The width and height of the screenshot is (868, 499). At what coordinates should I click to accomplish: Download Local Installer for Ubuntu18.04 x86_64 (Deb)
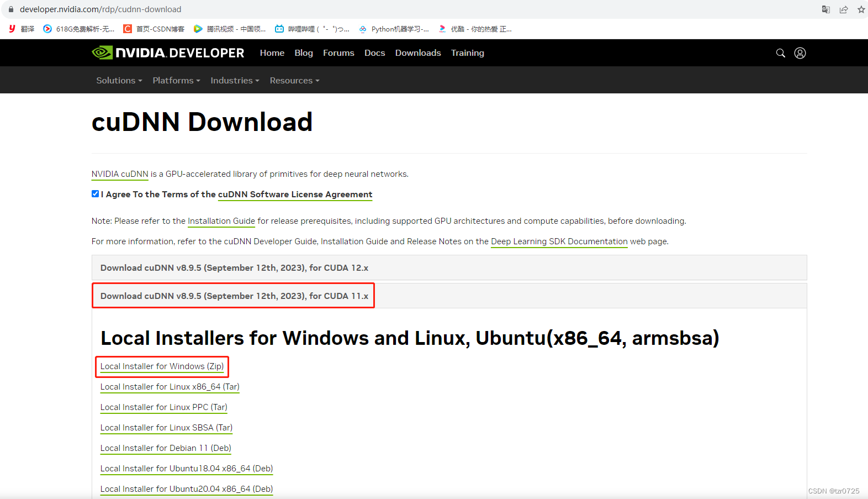pos(187,469)
